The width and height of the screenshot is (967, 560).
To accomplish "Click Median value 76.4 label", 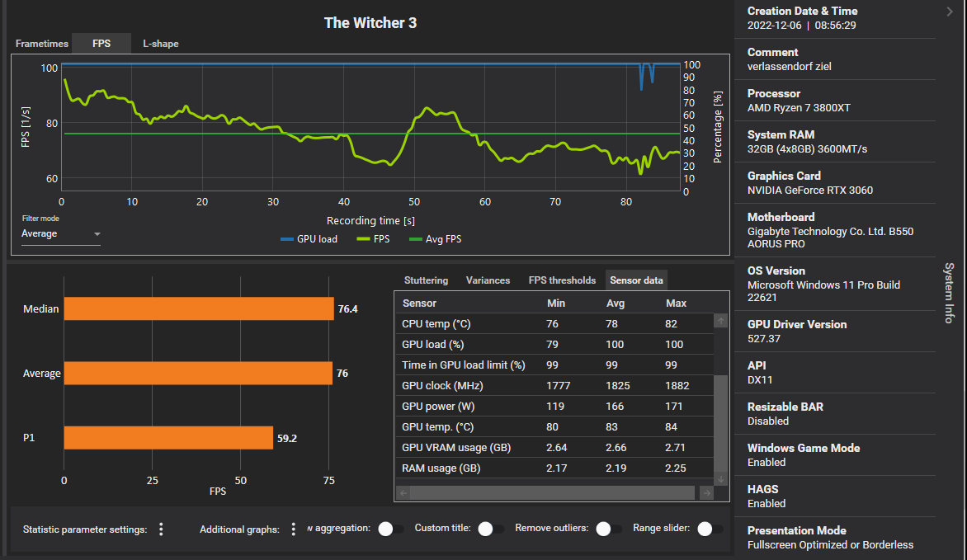I will [x=348, y=309].
